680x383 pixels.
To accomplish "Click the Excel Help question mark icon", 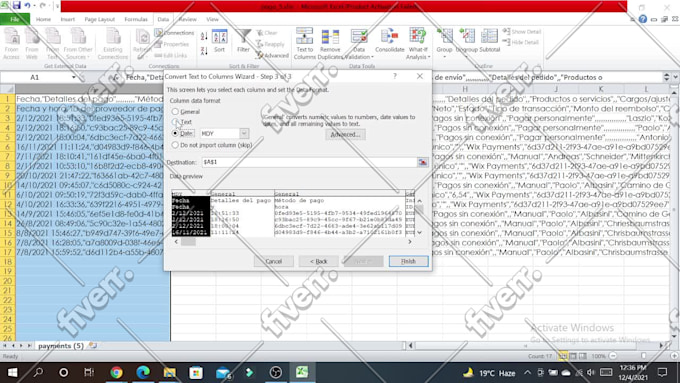I will coord(643,19).
